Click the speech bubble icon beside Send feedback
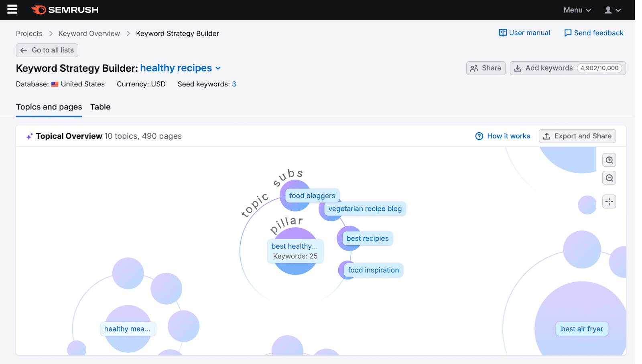Screen dimensions: 642x364 (568, 33)
